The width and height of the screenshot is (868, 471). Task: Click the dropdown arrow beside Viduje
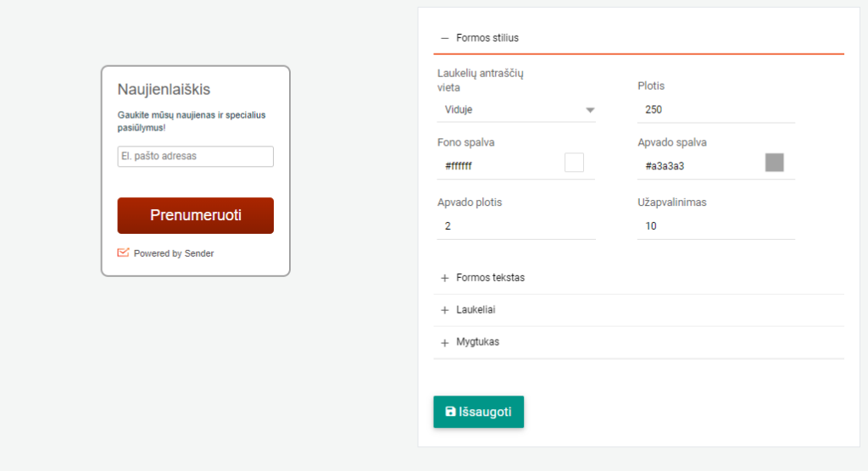(590, 110)
